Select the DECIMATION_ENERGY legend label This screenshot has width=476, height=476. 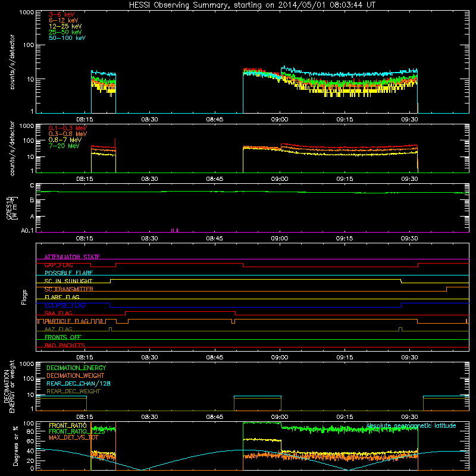click(x=76, y=368)
